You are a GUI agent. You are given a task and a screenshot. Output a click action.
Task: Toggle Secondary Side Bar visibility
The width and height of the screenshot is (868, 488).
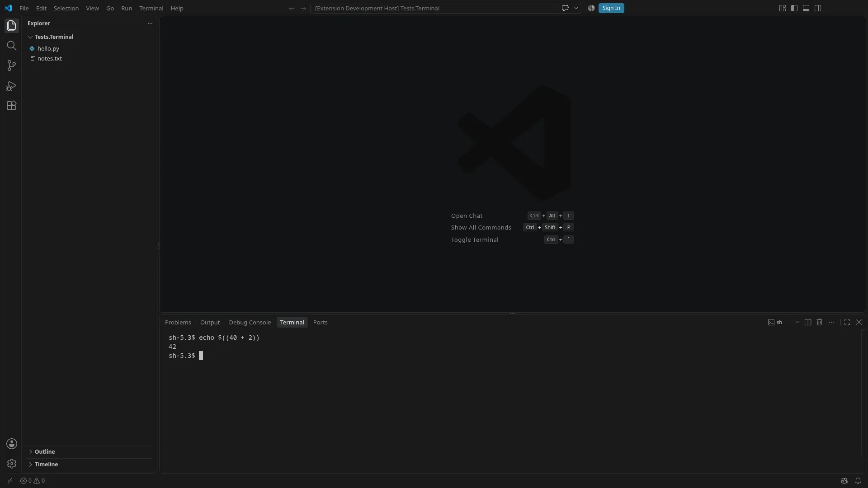818,8
